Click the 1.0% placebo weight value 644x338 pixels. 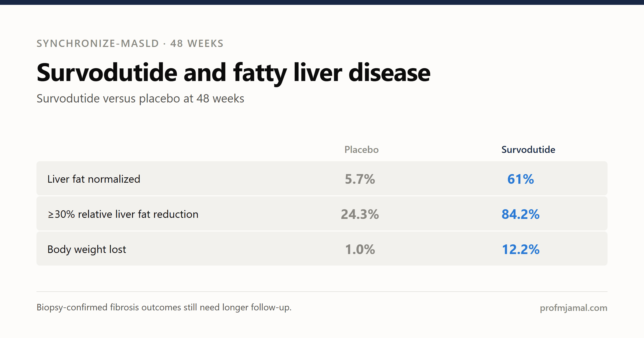click(360, 249)
